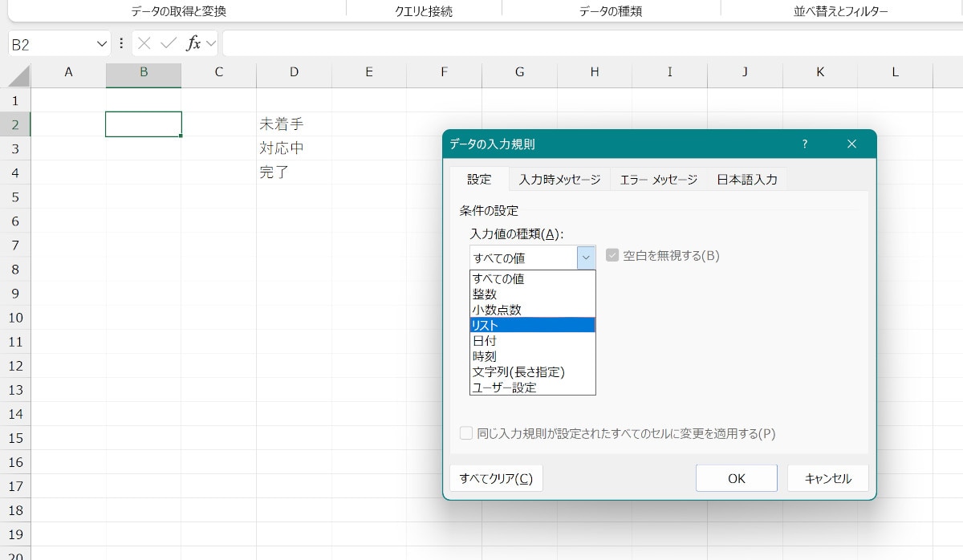963x560 pixels.
Task: Select cell D3 containing 対応中
Action: tap(294, 148)
